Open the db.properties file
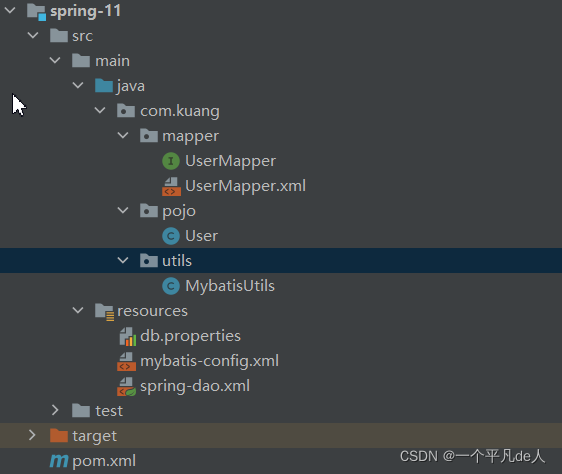The image size is (562, 474). click(191, 337)
